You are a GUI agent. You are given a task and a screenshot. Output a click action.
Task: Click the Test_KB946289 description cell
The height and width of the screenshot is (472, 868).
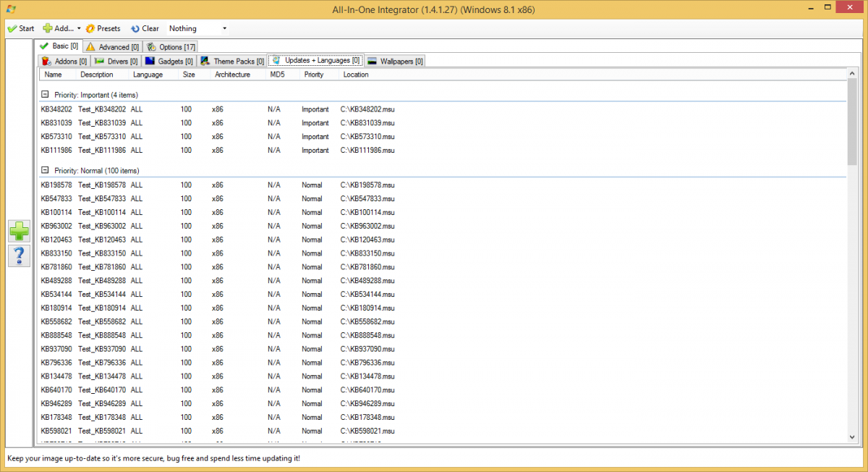102,404
